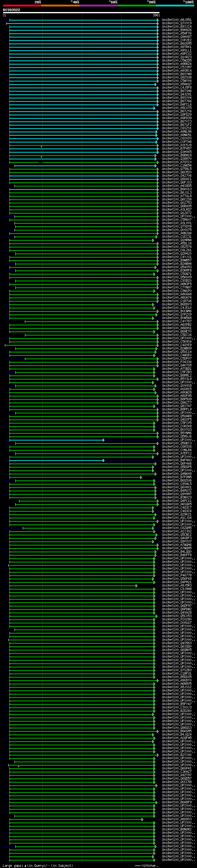The image size is (197, 868).
Task: Click the red 20% identity legend bar
Action: tap(22, 6)
